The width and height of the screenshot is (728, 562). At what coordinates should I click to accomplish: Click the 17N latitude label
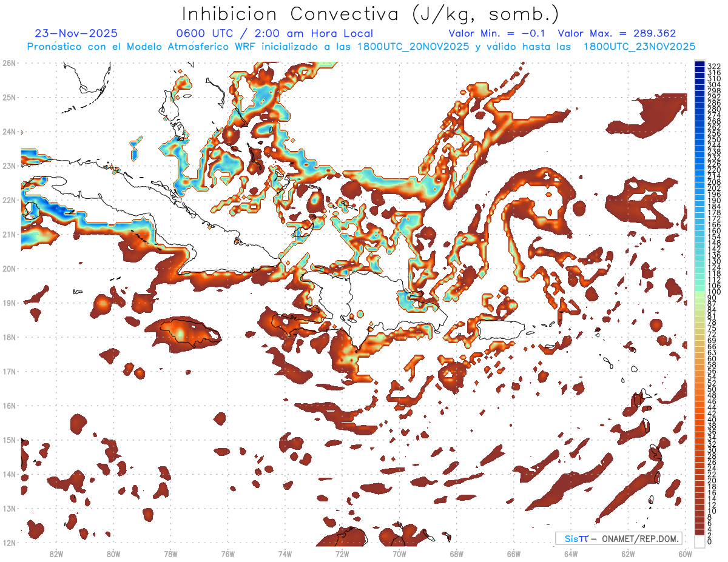(x=9, y=371)
